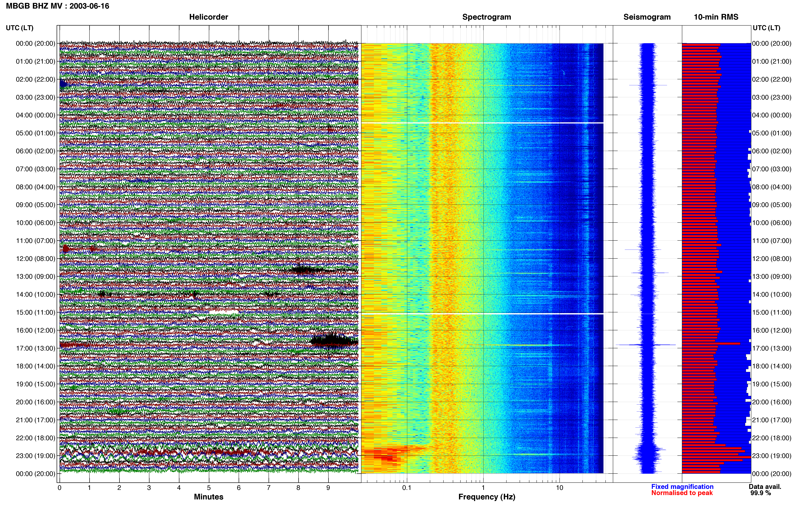Click left time label '05:00 (01:00)'

(x=36, y=133)
